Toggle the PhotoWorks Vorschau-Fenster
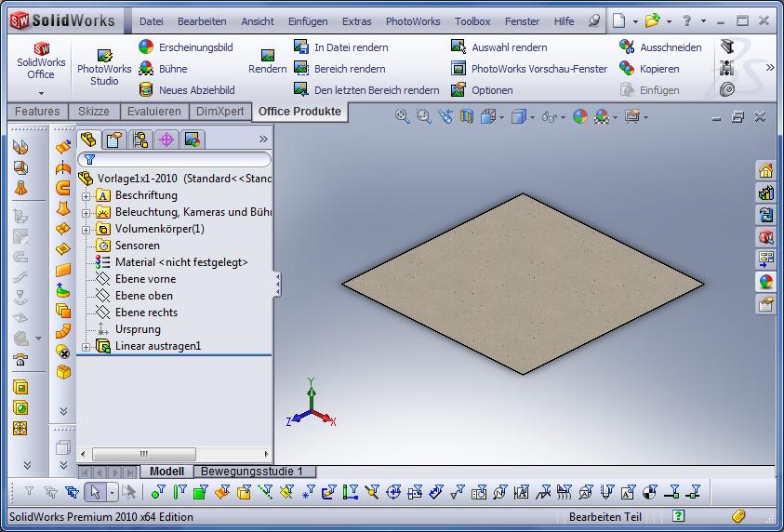This screenshot has height=532, width=784. pyautogui.click(x=458, y=68)
